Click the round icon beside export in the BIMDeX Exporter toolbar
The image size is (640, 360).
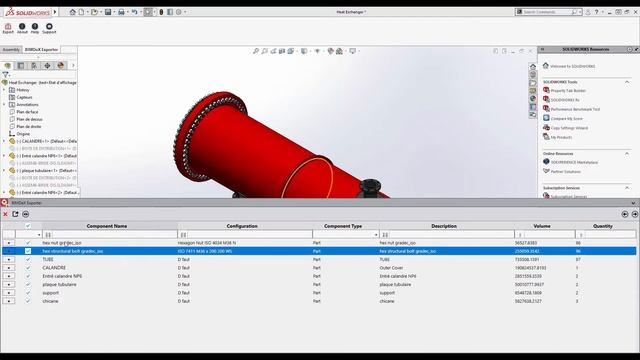[x=26, y=214]
